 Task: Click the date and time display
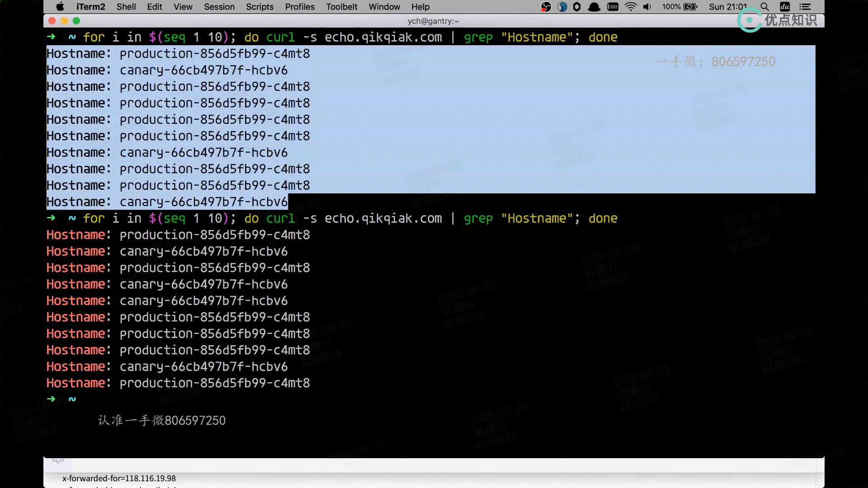pos(727,7)
